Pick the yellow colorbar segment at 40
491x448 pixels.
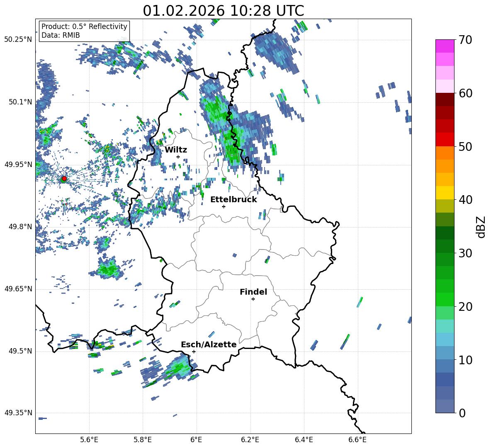[x=445, y=193]
